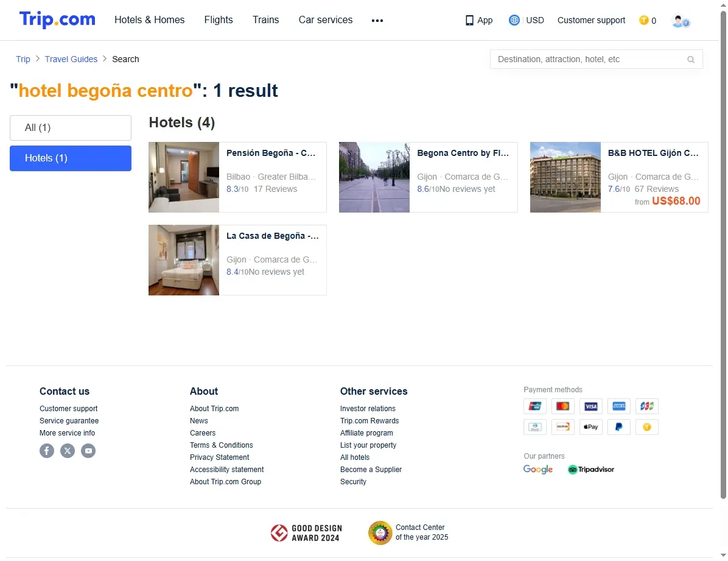Viewport: 728px width, 561px height.
Task: Open About Trip.com Group link
Action: [226, 482]
